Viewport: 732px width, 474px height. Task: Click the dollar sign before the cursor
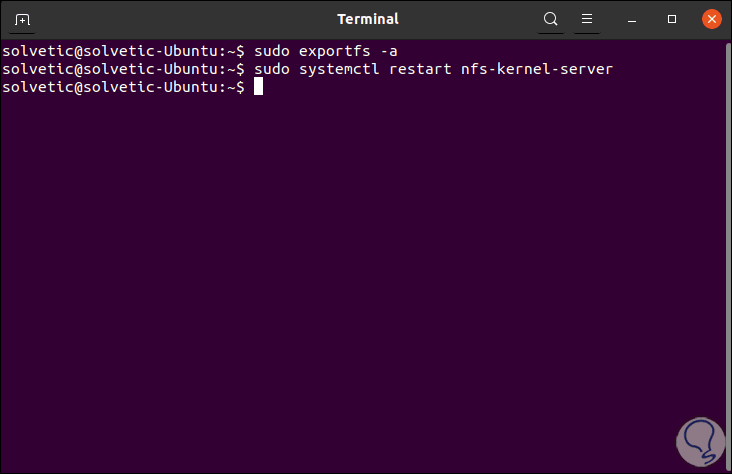click(241, 87)
